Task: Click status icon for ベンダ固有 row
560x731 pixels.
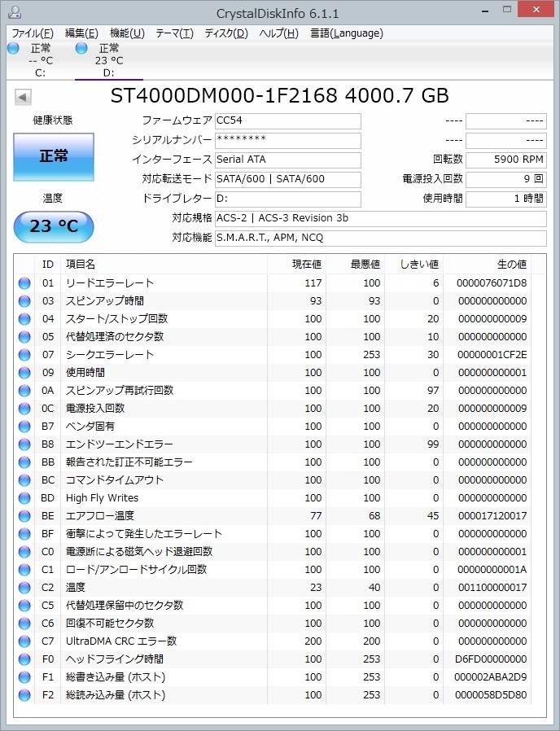Action: click(x=24, y=427)
